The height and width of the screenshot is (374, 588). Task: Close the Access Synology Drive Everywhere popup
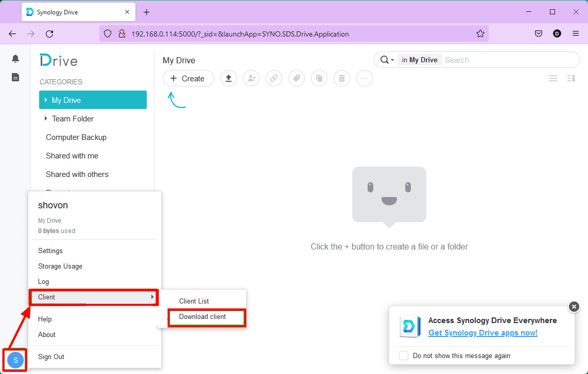click(574, 307)
